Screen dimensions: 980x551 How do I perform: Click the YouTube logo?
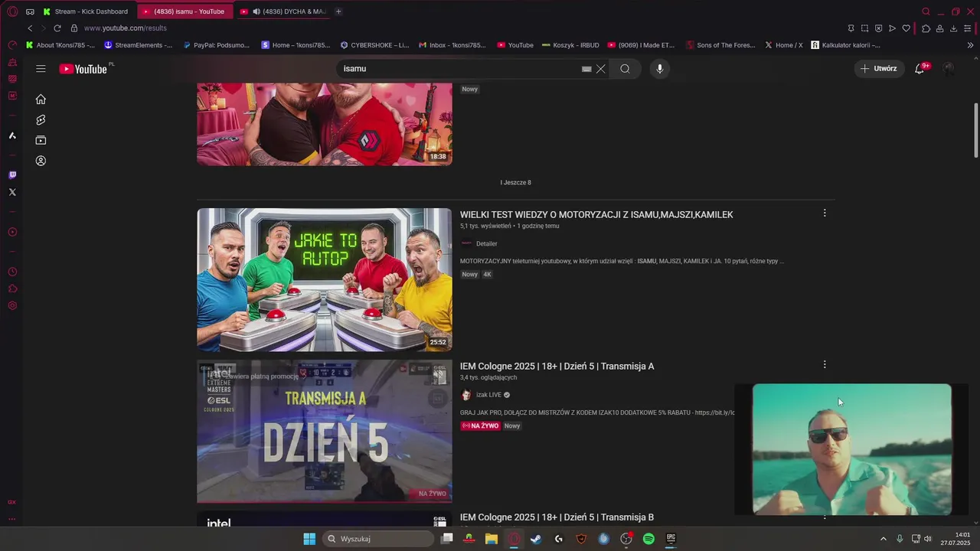point(83,69)
